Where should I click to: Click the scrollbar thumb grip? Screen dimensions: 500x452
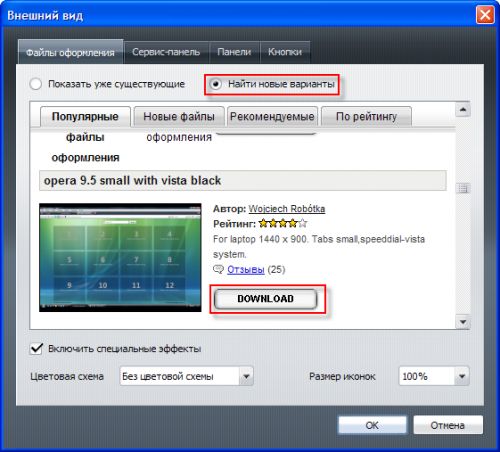[x=463, y=188]
